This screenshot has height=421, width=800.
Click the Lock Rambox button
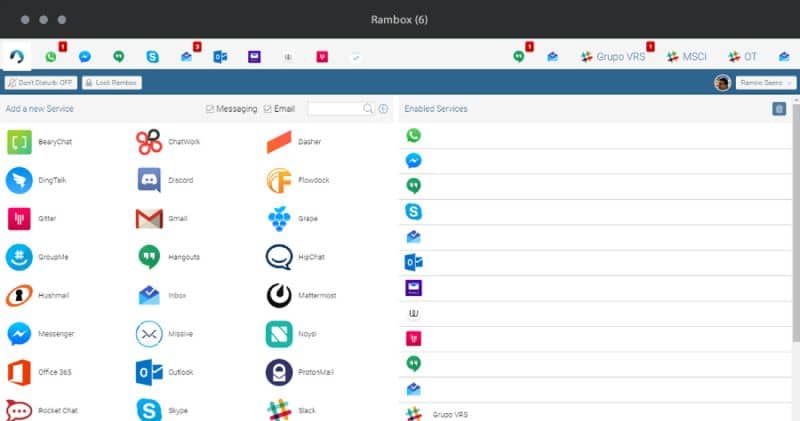[112, 83]
